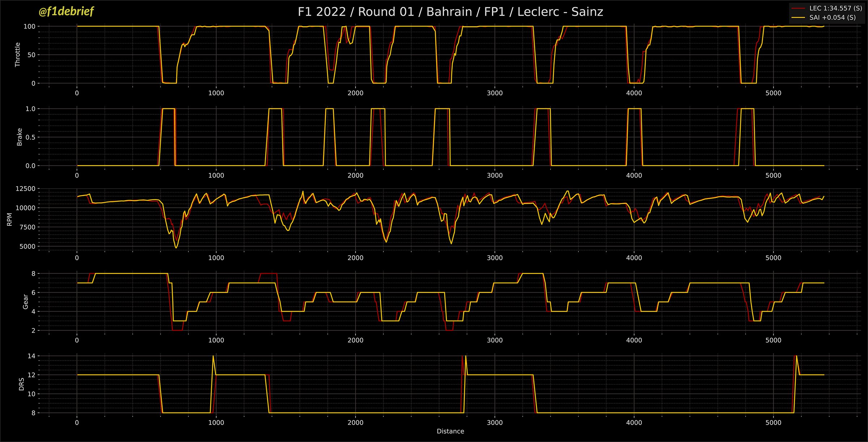
Task: Click the yellow SAI line swatch in legend
Action: point(798,17)
